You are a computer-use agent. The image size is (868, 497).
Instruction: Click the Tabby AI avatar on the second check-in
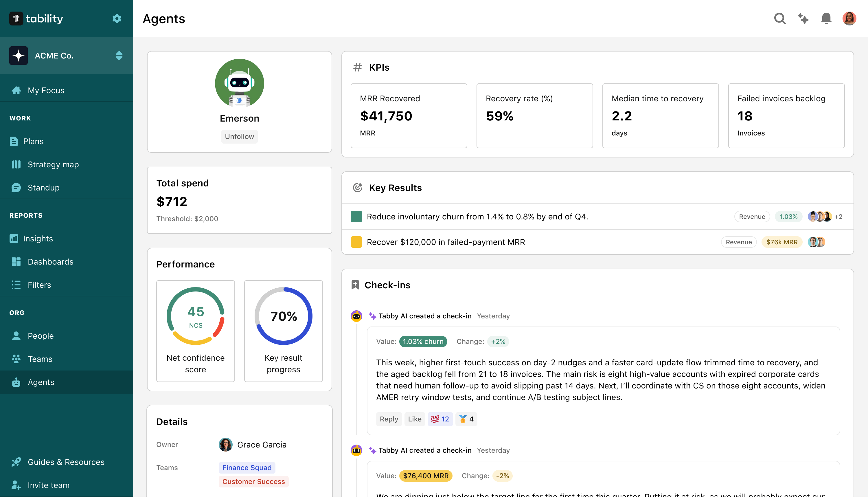(x=356, y=451)
